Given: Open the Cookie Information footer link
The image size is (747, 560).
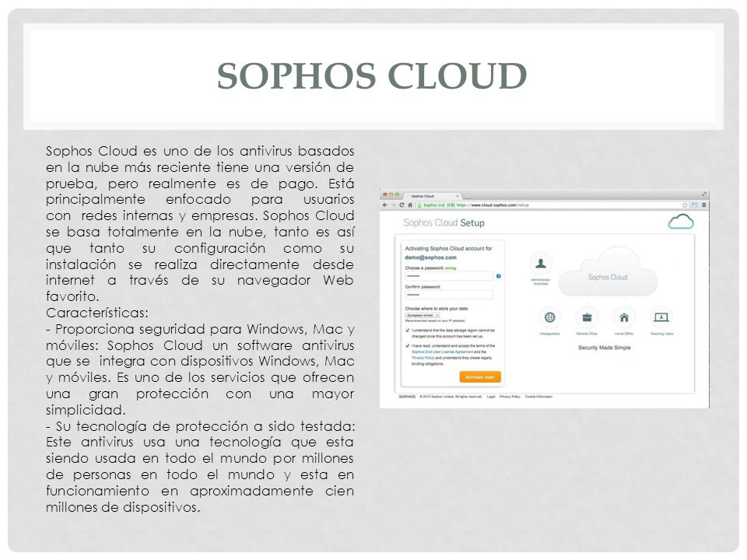Looking at the screenshot, I should coord(538,397).
